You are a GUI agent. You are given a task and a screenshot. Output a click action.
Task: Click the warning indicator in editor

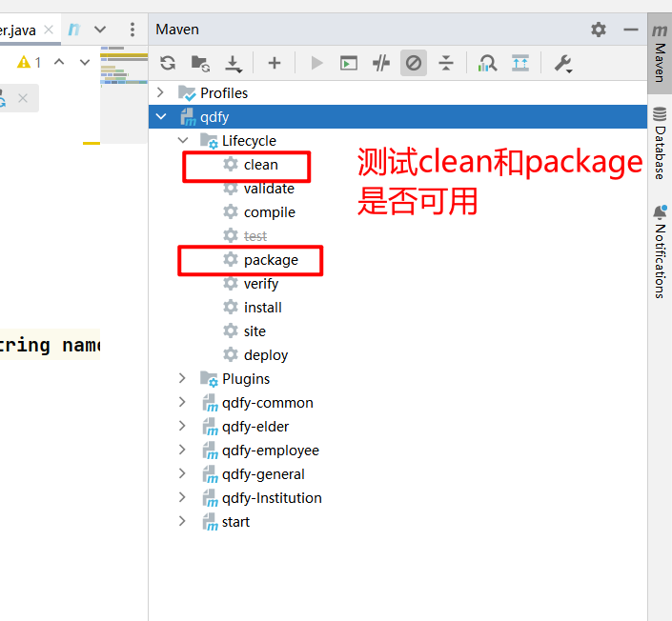click(29, 63)
